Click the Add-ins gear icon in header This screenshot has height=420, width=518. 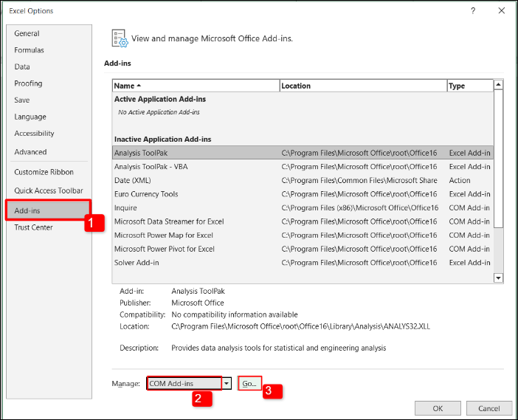click(x=120, y=38)
